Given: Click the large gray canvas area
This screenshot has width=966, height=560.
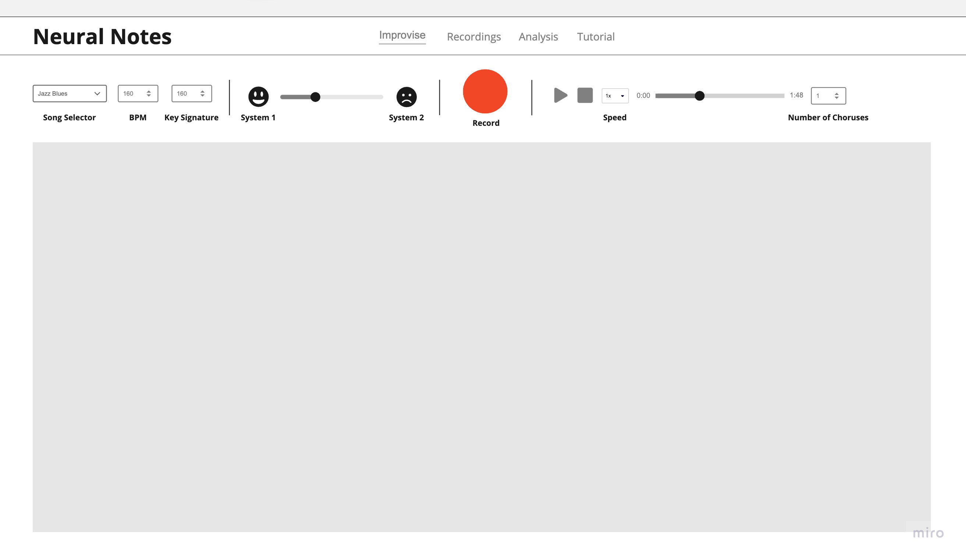Looking at the screenshot, I should 482,337.
